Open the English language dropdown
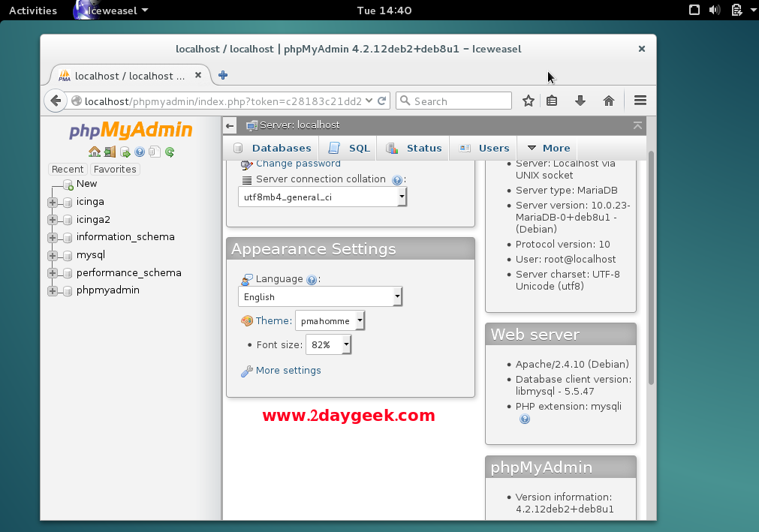The image size is (759, 532). (320, 296)
